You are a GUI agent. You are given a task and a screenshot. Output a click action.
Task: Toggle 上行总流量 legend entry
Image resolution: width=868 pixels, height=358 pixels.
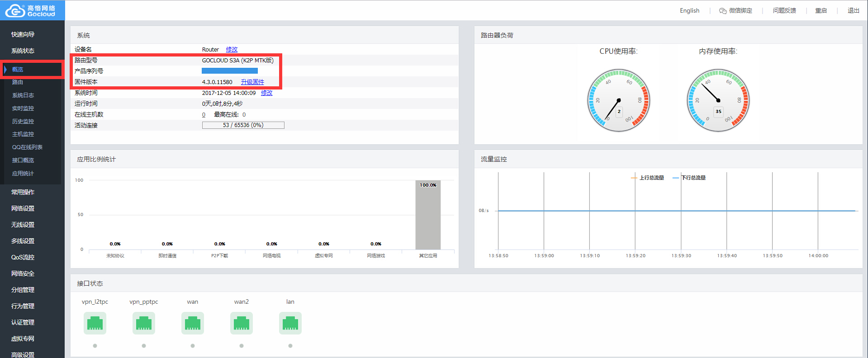647,178
